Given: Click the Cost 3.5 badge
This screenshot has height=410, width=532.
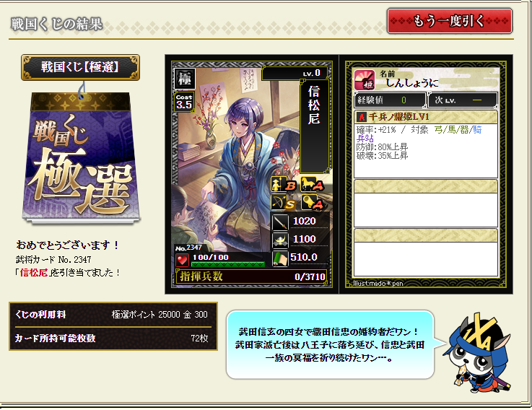Looking at the screenshot, I should click(x=184, y=102).
